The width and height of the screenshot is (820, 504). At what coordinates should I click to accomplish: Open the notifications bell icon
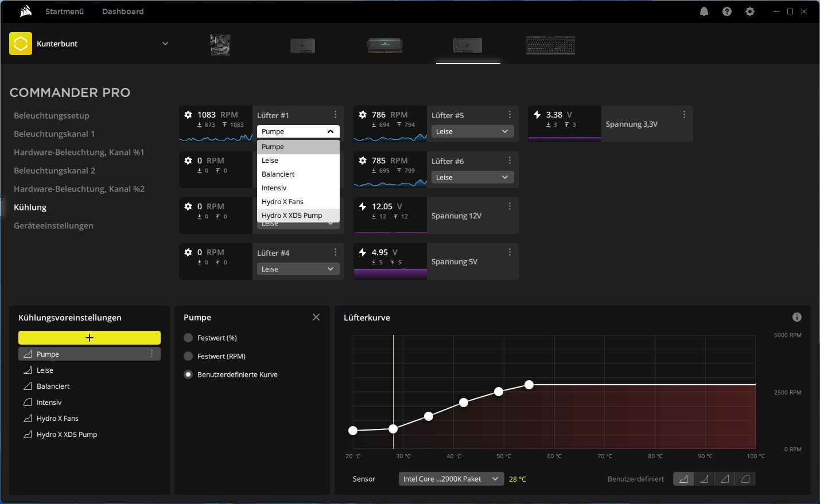click(704, 11)
